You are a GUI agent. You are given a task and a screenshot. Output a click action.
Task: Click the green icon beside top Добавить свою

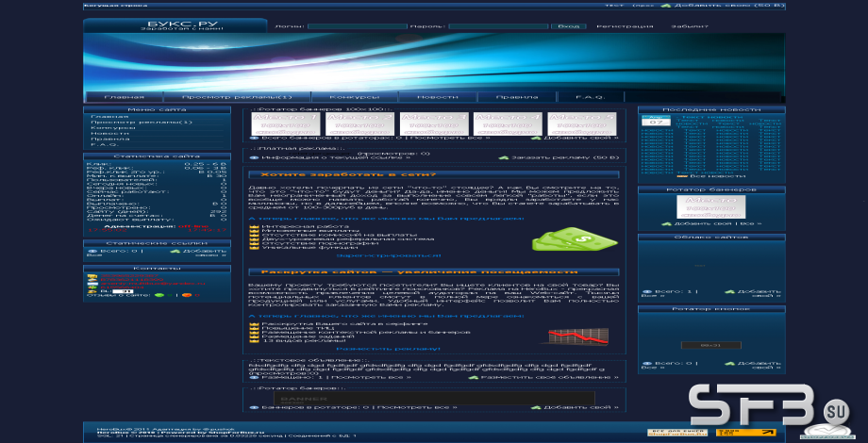tap(666, 6)
